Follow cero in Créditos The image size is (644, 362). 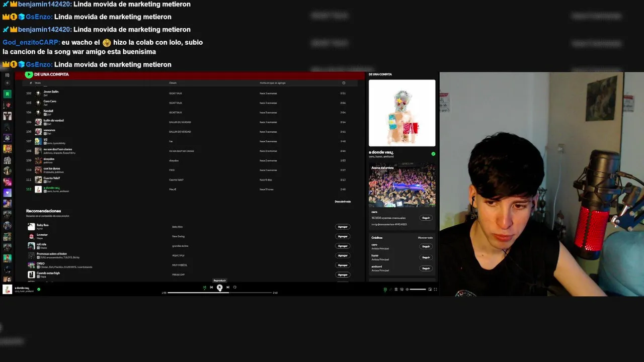(426, 247)
